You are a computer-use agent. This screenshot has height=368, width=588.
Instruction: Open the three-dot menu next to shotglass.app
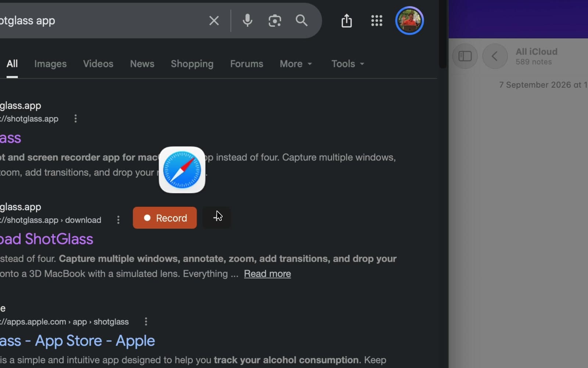tap(75, 118)
